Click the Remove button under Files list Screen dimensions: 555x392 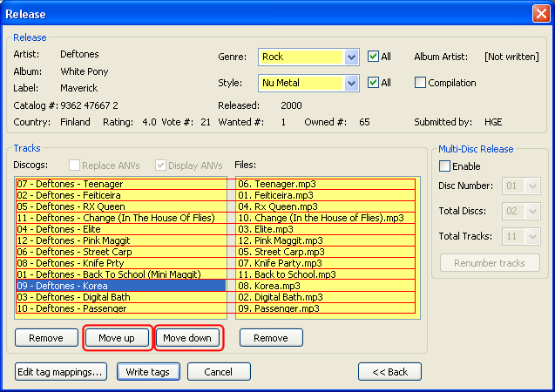(x=271, y=338)
